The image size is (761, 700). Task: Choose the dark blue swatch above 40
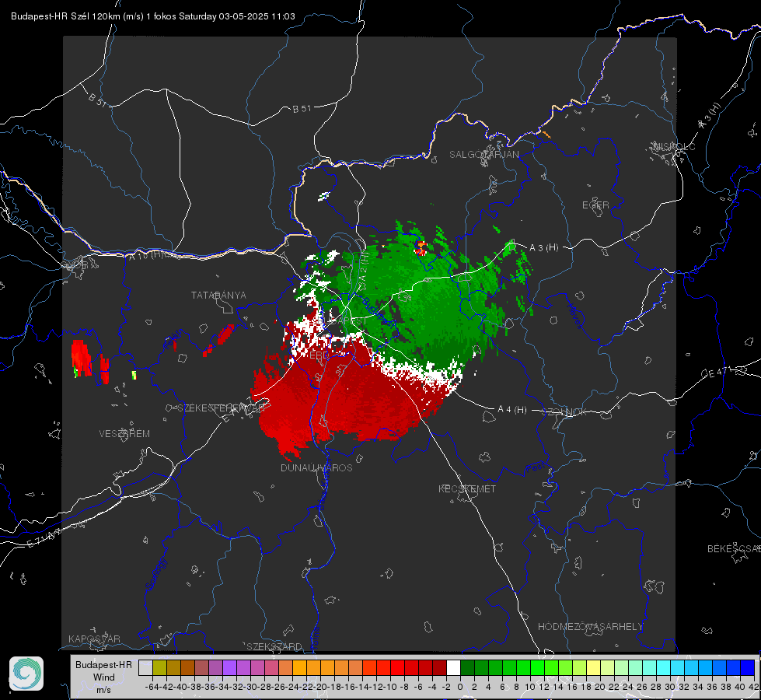click(x=747, y=668)
